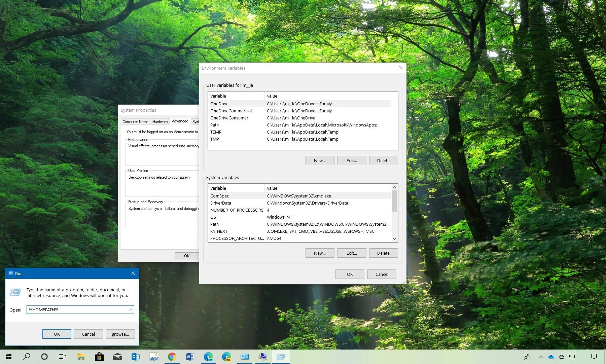This screenshot has width=606, height=364.
Task: Click system variables Variable column header
Action: (x=236, y=188)
